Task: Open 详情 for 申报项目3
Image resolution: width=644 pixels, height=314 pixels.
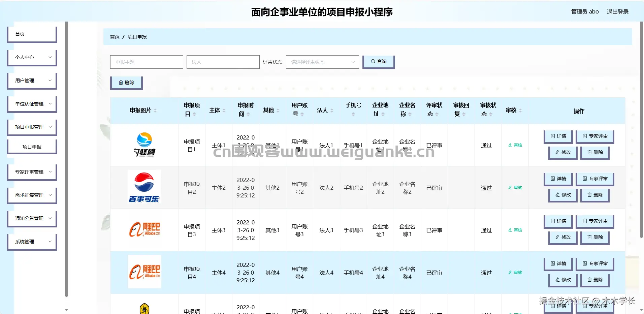Action: click(558, 221)
